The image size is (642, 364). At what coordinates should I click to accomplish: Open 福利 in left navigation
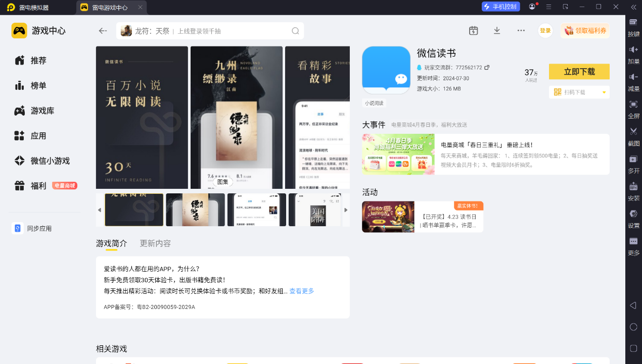coord(31,186)
